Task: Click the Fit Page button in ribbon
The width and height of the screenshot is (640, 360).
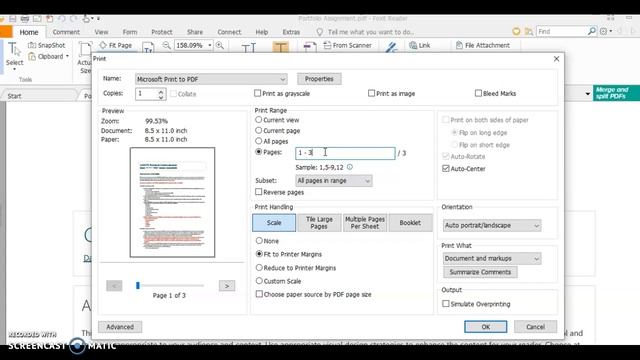Action: 116,45
